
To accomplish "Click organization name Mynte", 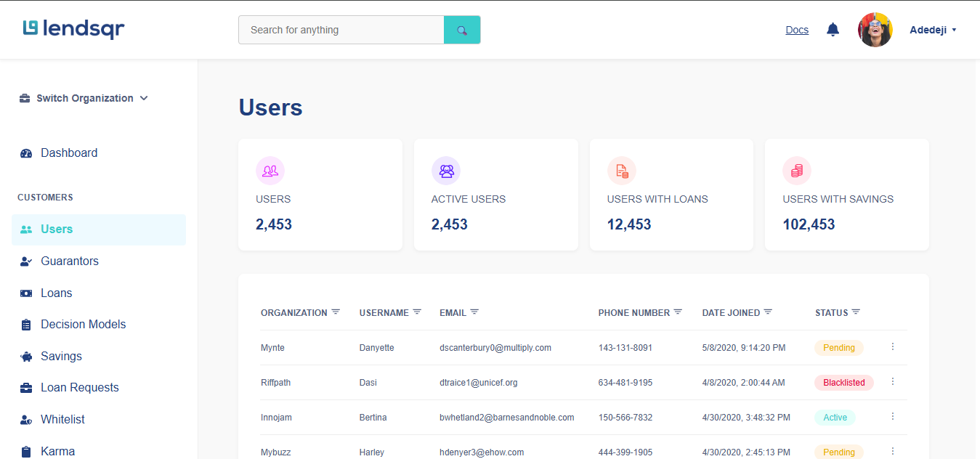I will click(x=272, y=348).
